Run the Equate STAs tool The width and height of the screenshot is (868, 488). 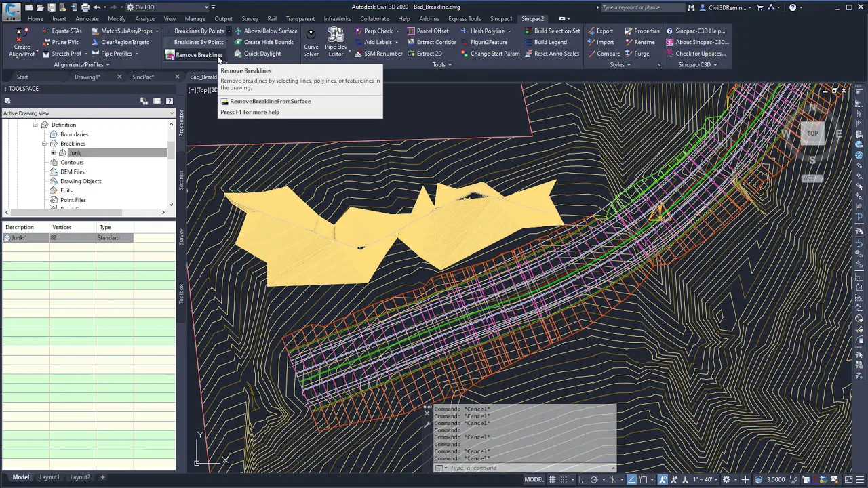[61, 31]
